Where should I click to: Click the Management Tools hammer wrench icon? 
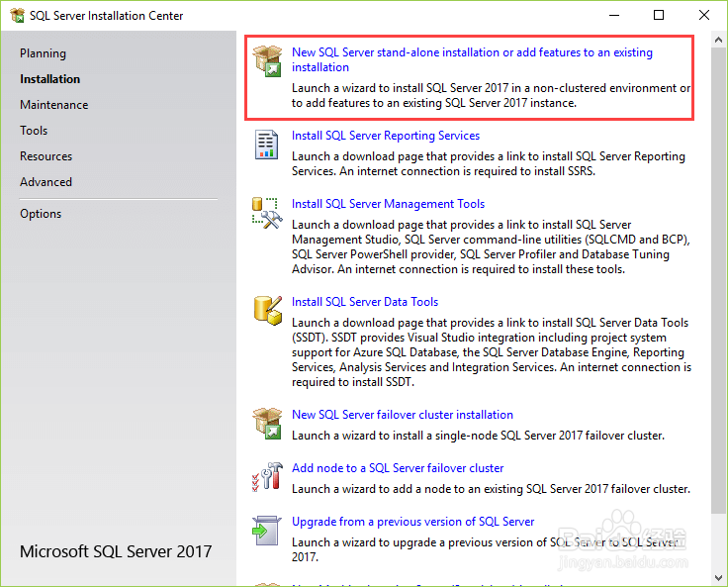[x=267, y=214]
